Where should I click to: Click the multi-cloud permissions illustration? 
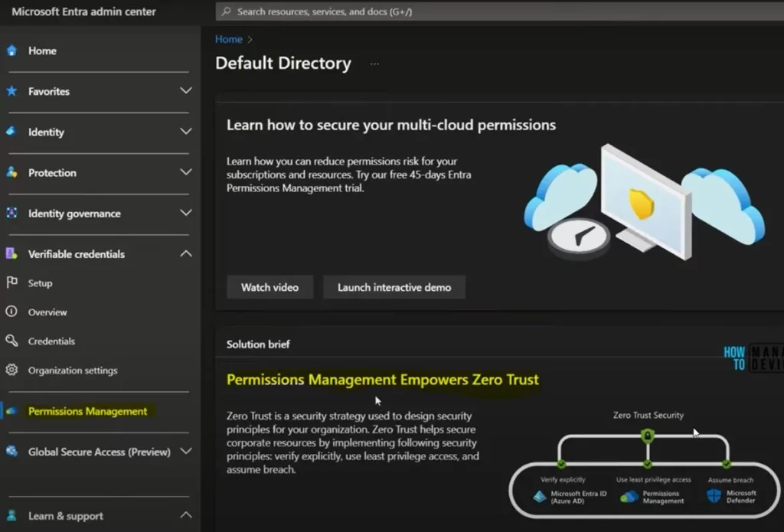[x=644, y=202]
